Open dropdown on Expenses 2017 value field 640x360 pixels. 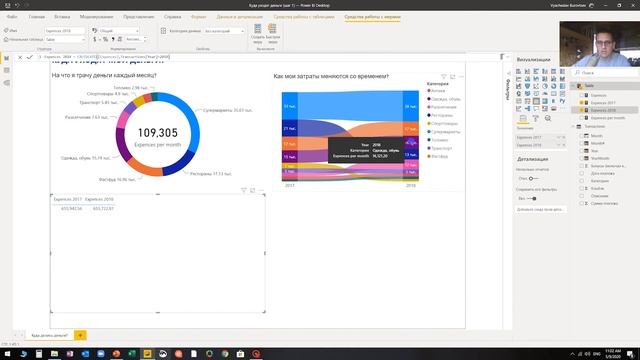[558, 138]
